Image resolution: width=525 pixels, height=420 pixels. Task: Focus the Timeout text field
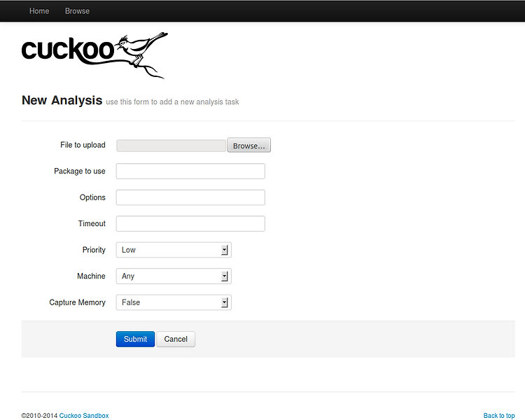(x=190, y=224)
